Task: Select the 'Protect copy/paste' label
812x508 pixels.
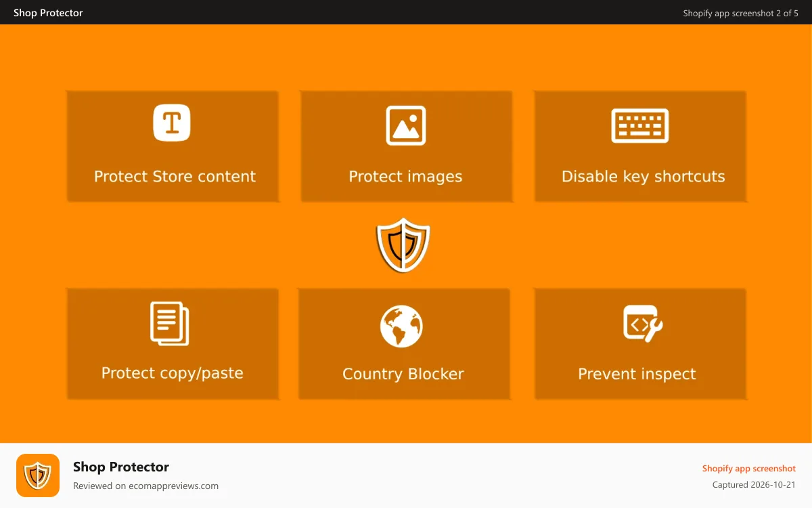Action: (173, 373)
